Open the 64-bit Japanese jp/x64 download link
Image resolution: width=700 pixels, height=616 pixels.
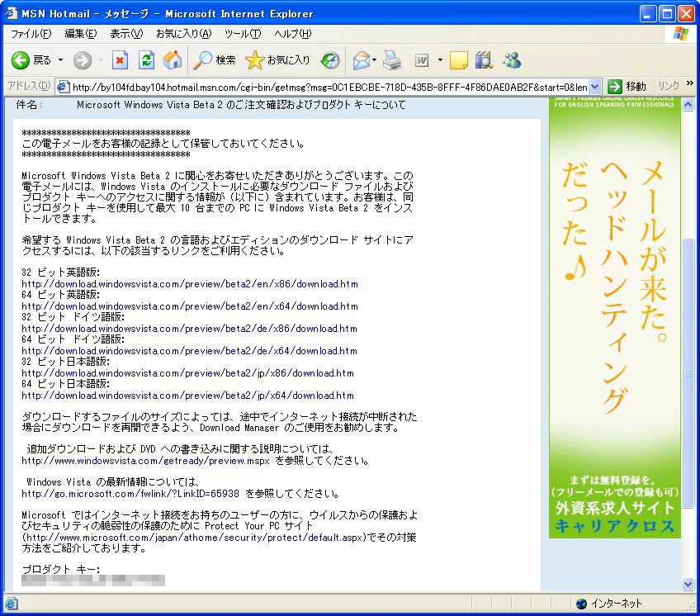point(187,396)
